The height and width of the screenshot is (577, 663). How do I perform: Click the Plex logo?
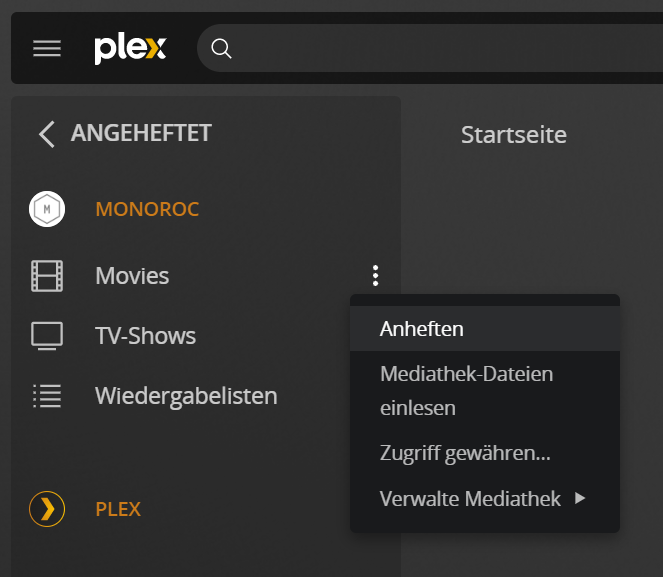click(x=130, y=49)
